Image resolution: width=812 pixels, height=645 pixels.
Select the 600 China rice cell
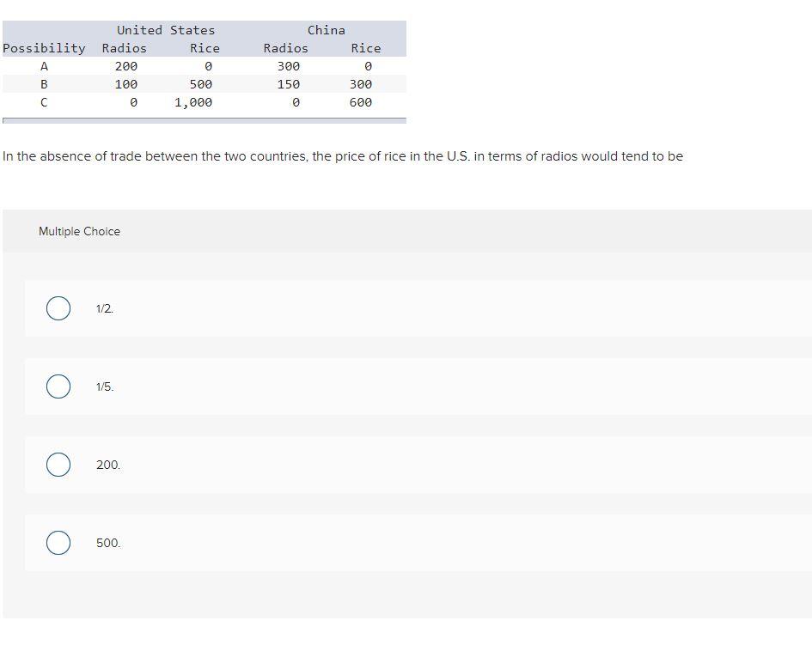tap(360, 102)
